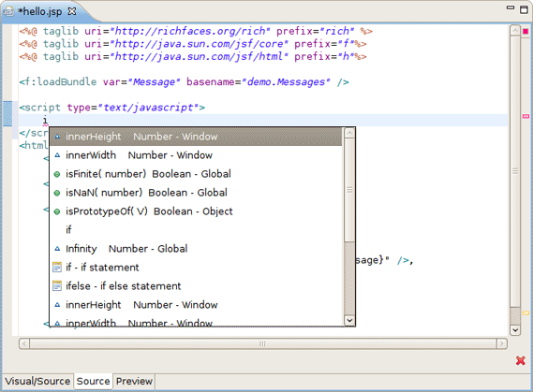Click the green circle icon beside isPrototypeOf
Screen dimensions: 533x392
[57, 211]
